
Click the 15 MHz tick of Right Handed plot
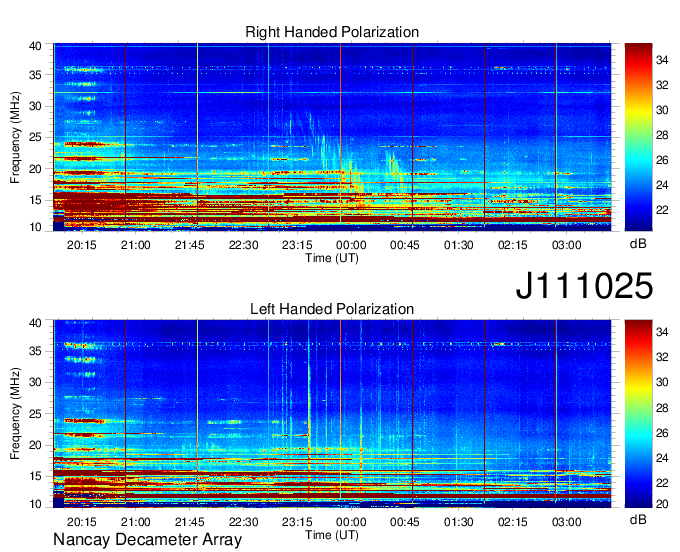pos(35,200)
